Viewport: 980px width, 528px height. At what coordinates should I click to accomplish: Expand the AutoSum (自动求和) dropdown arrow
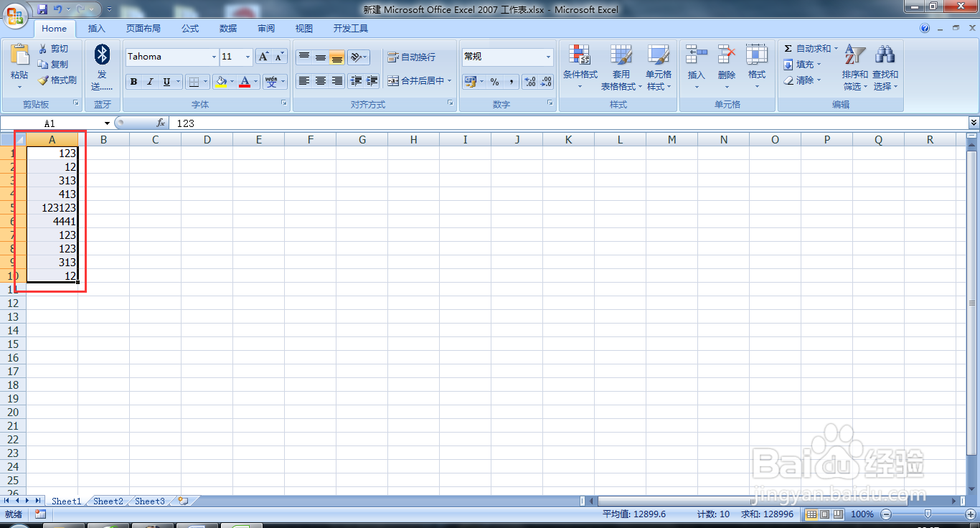836,48
